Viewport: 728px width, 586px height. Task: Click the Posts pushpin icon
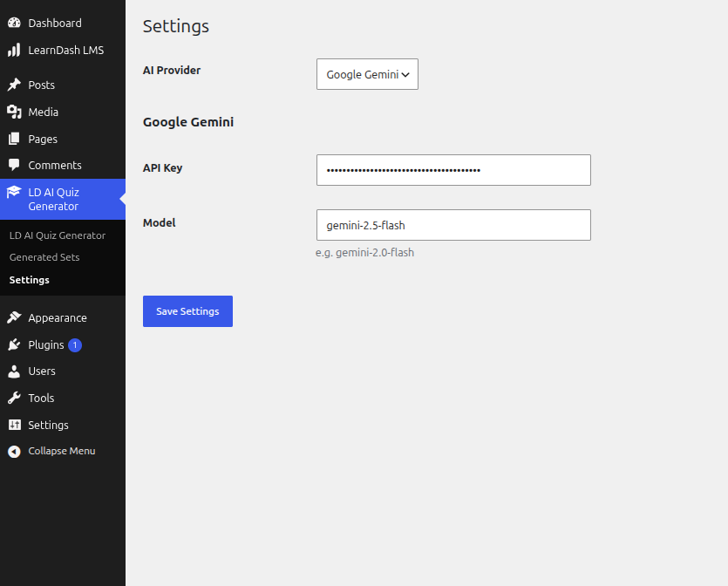[15, 85]
